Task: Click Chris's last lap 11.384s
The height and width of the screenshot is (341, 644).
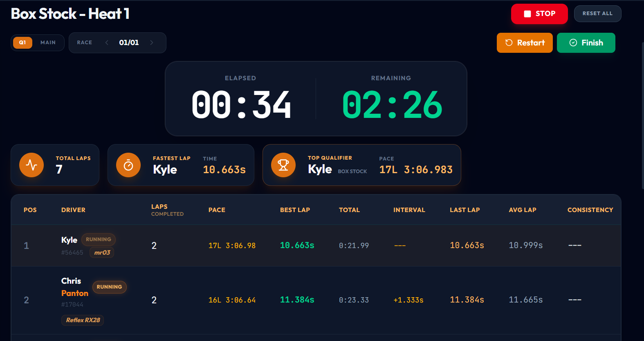Action: coord(467,300)
